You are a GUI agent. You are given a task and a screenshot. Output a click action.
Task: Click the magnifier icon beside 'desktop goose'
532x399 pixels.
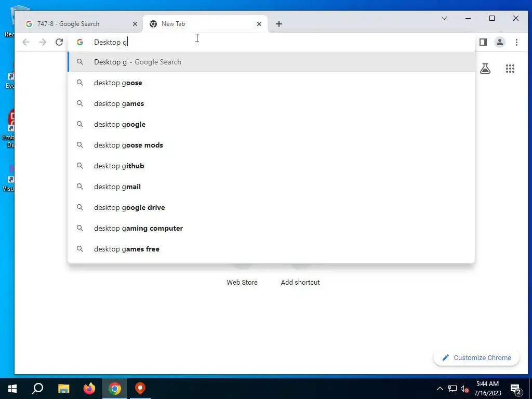pyautogui.click(x=79, y=83)
